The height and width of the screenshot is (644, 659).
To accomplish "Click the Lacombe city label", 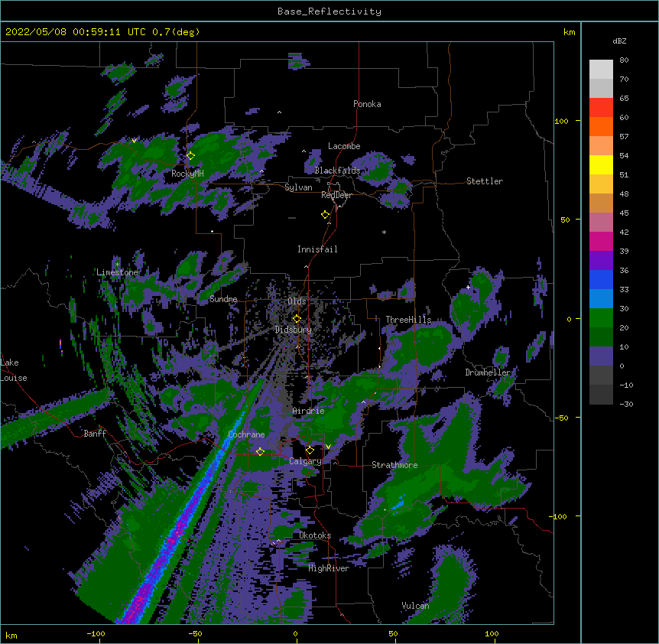I will click(344, 146).
